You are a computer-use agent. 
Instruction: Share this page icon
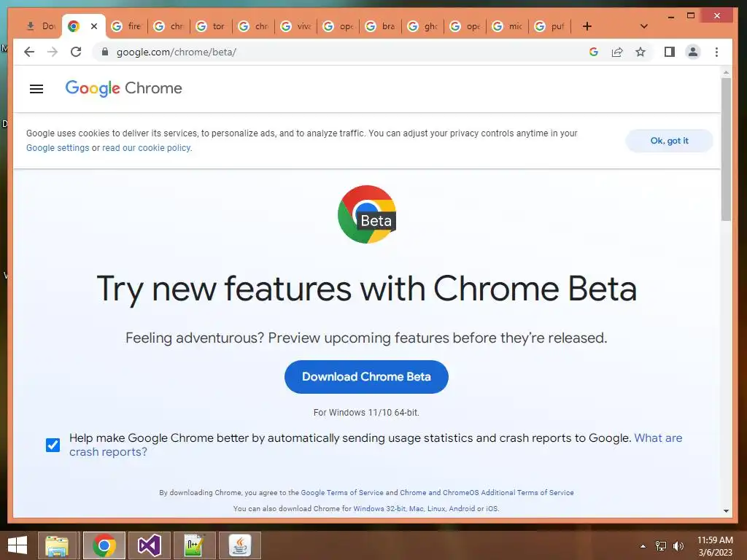[617, 52]
